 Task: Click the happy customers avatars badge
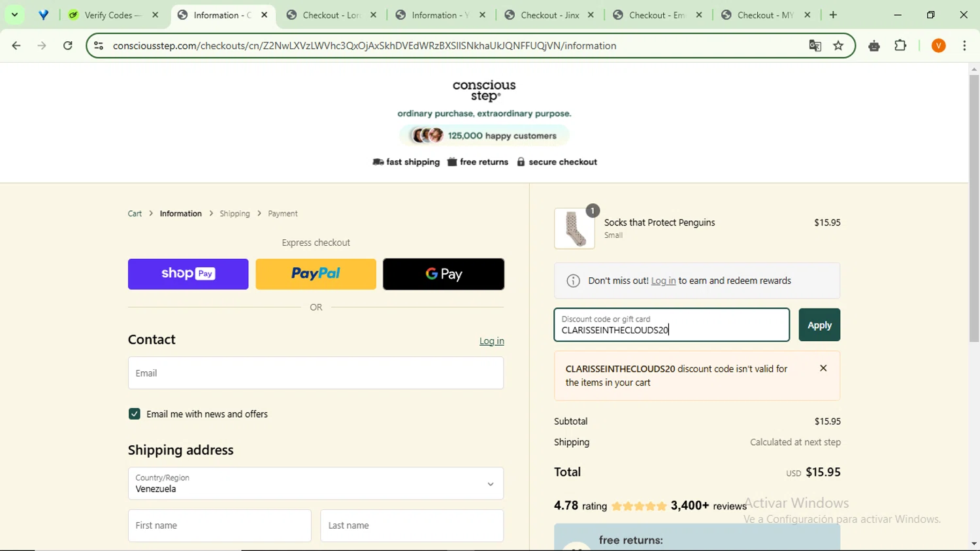484,136
